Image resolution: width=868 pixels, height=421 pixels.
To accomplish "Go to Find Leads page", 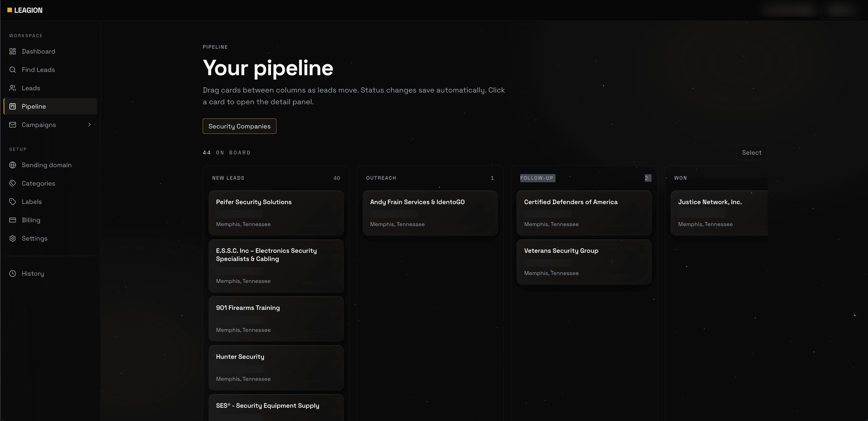I will [50, 70].
